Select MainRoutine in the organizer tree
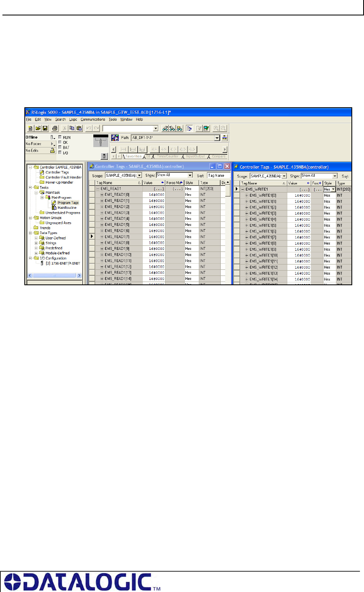 point(67,208)
